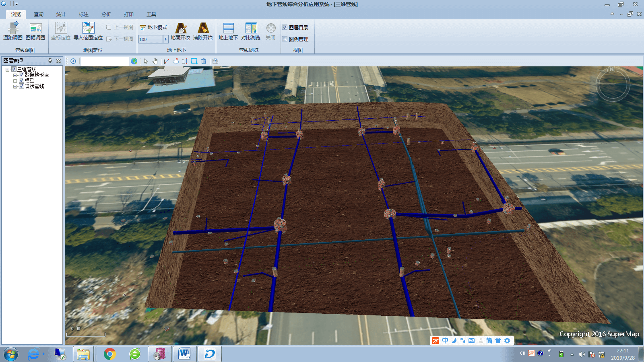Open the 分析 ribbon tab

[x=106, y=14]
